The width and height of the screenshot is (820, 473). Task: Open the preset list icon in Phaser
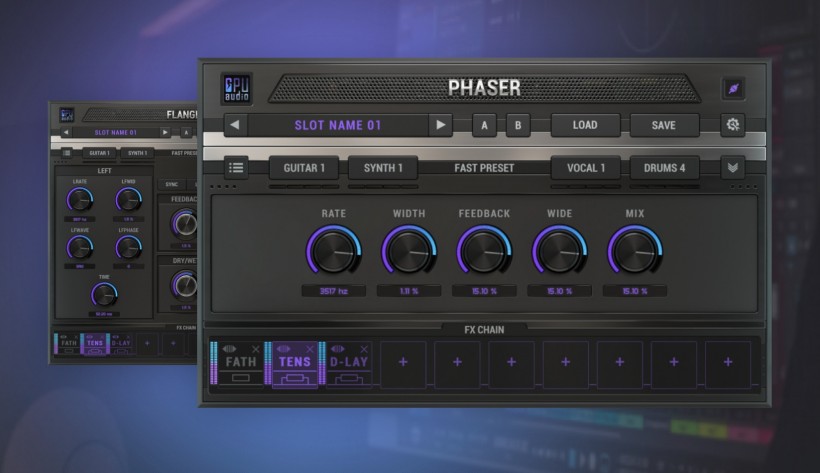[x=236, y=168]
